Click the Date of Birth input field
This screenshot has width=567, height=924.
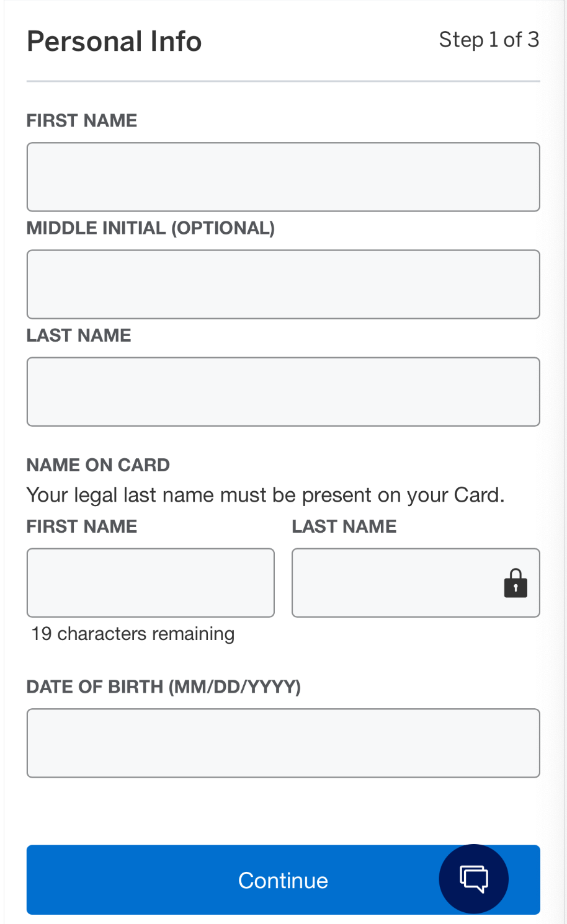283,743
